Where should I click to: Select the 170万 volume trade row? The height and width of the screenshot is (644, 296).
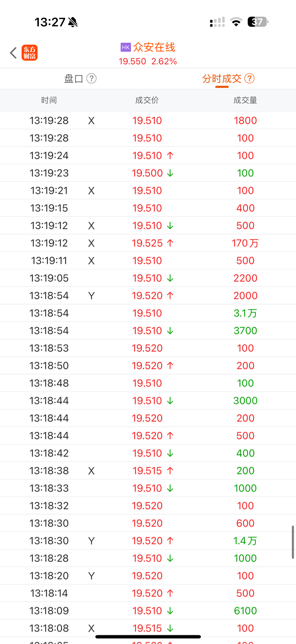coord(148,243)
